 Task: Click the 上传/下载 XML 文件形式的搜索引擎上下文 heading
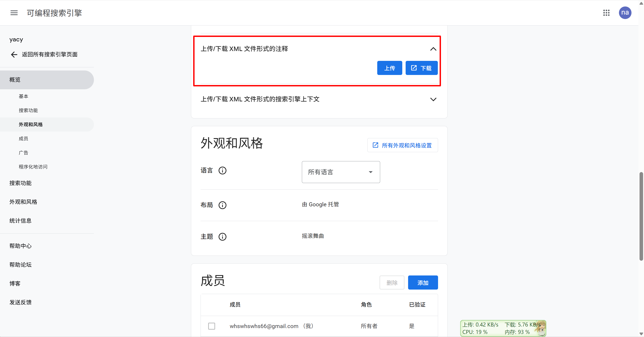pyautogui.click(x=260, y=99)
